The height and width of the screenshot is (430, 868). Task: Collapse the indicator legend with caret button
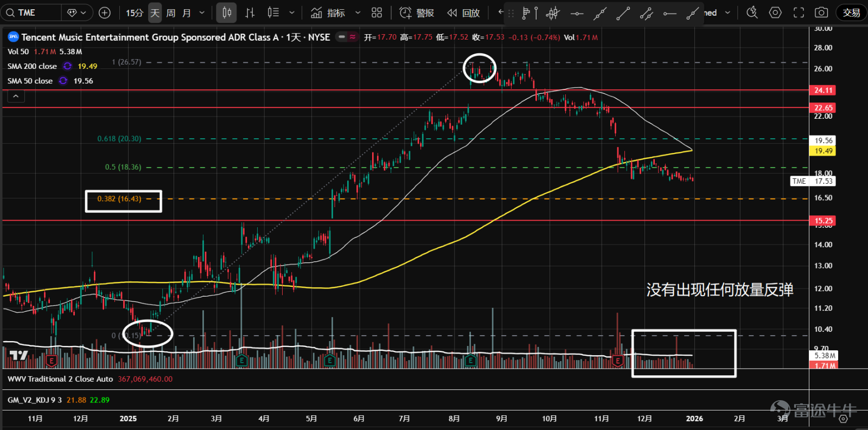click(x=16, y=96)
